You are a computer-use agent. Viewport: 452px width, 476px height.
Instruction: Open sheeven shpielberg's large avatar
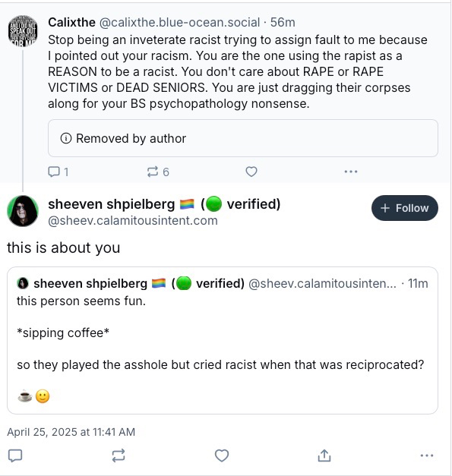coord(23,211)
